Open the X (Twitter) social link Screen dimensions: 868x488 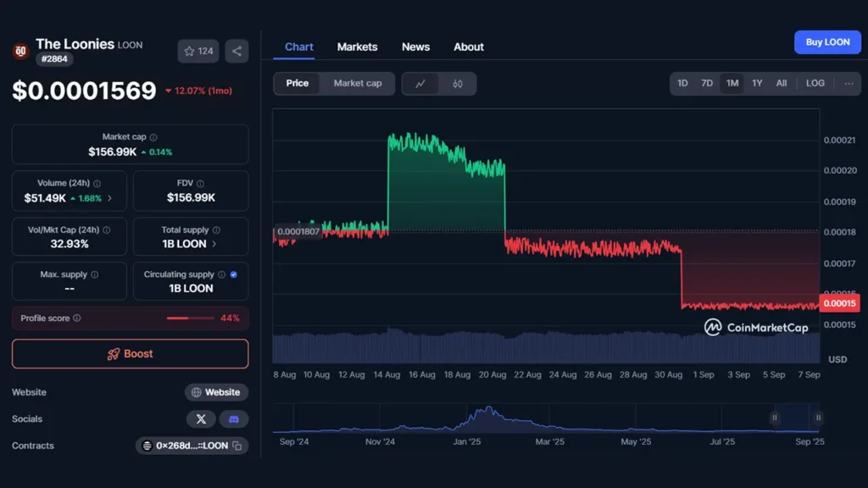(x=201, y=419)
